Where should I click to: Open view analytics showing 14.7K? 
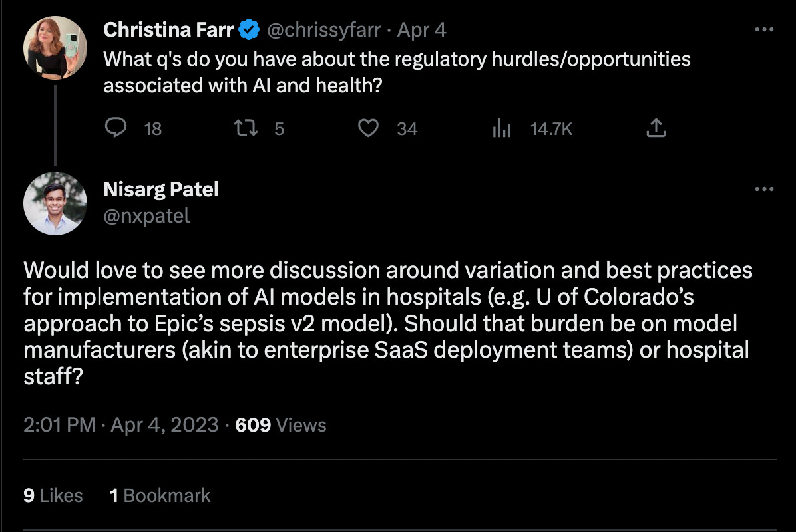pos(501,128)
